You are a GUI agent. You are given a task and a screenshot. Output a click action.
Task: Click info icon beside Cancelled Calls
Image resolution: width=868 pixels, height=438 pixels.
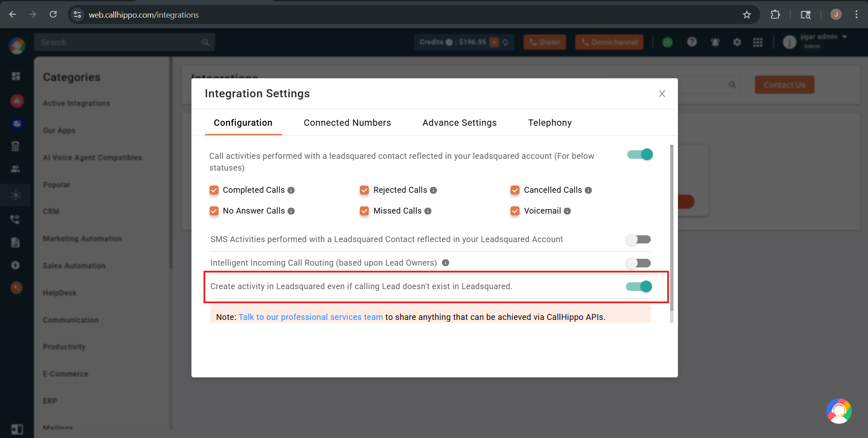pyautogui.click(x=588, y=190)
